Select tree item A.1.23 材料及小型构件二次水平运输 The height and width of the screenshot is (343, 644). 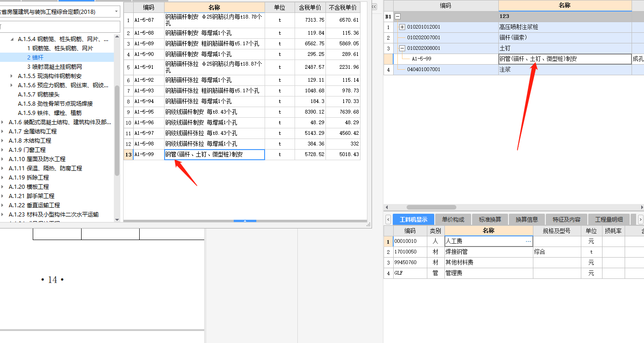[53, 214]
